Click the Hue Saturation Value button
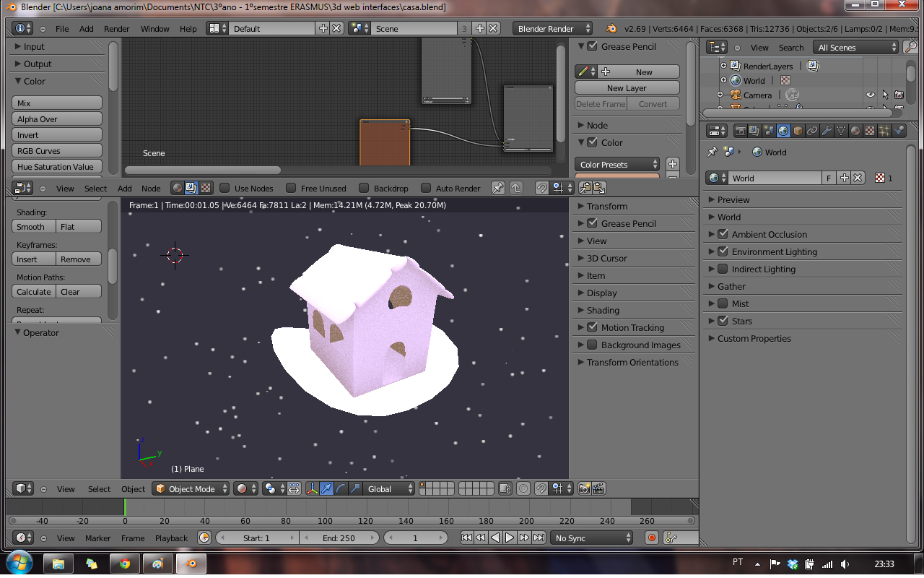Screen dimensions: 924x578 56,167
